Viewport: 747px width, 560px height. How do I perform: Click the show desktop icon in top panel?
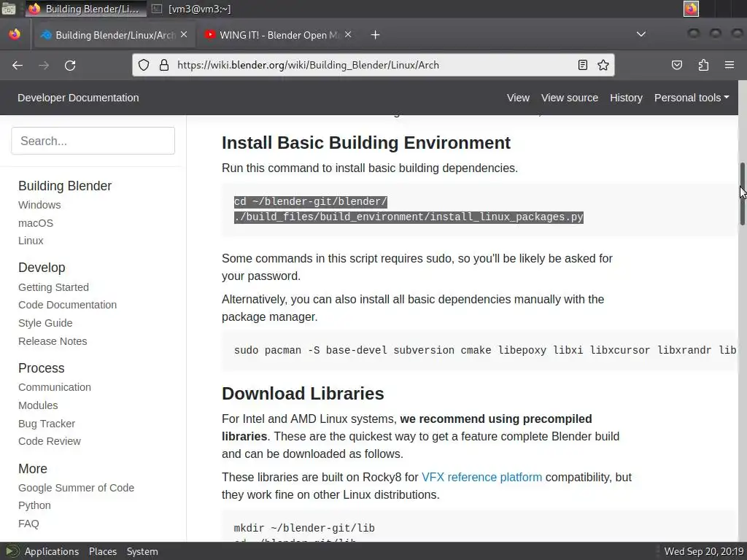click(9, 9)
